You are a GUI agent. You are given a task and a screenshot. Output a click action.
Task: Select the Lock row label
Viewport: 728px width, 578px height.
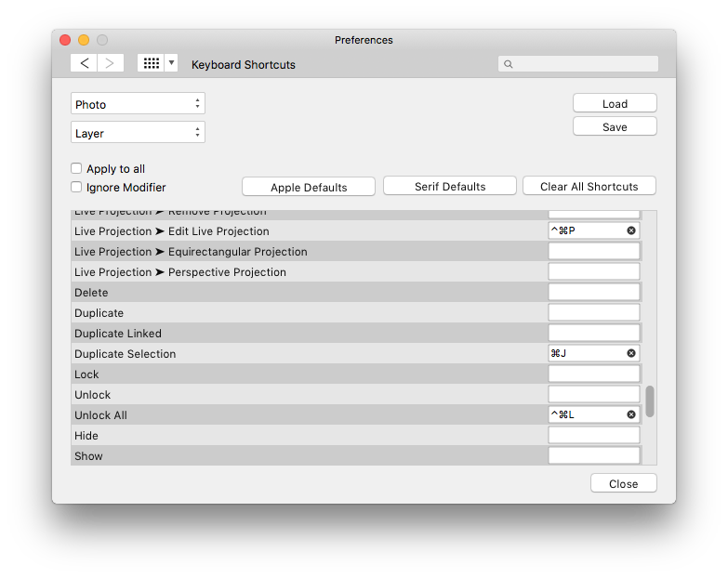(x=86, y=374)
